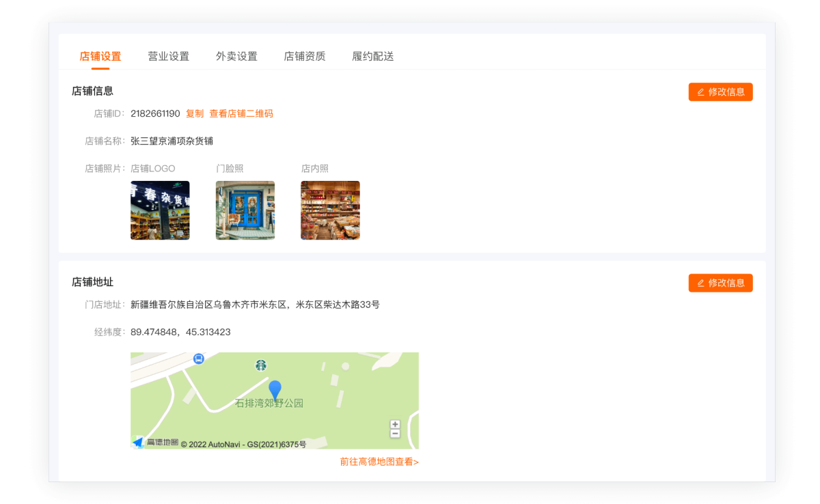Viewport: 820px width, 504px height.
Task: Open the 查看店铺二维码 link
Action: pyautogui.click(x=241, y=113)
